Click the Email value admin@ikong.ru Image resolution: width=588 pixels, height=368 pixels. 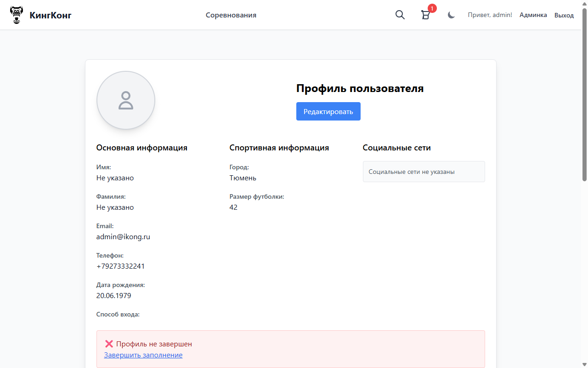(x=123, y=236)
